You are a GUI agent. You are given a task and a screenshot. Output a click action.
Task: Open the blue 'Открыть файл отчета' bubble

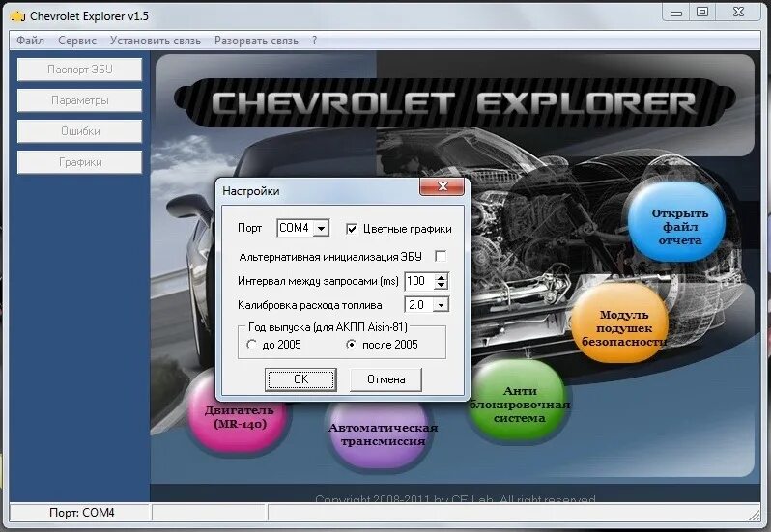pyautogui.click(x=677, y=222)
